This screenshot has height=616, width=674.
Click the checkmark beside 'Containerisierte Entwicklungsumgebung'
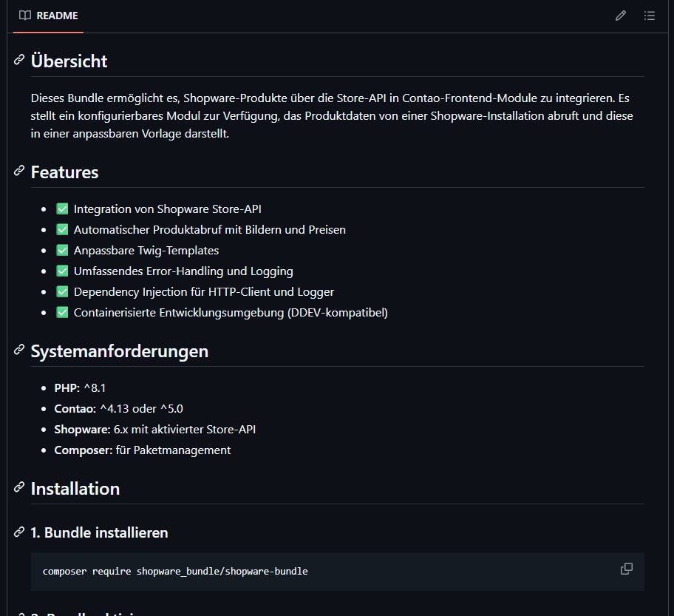point(62,312)
